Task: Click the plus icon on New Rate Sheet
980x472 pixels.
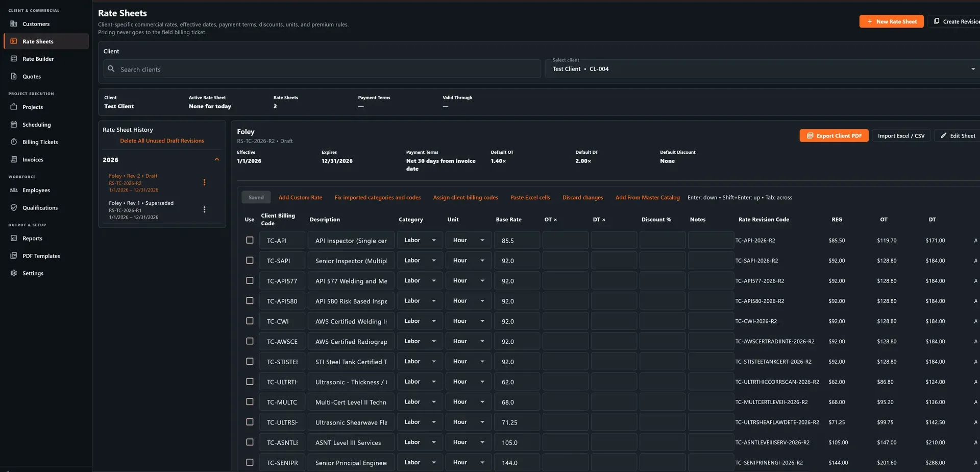Action: coord(870,21)
